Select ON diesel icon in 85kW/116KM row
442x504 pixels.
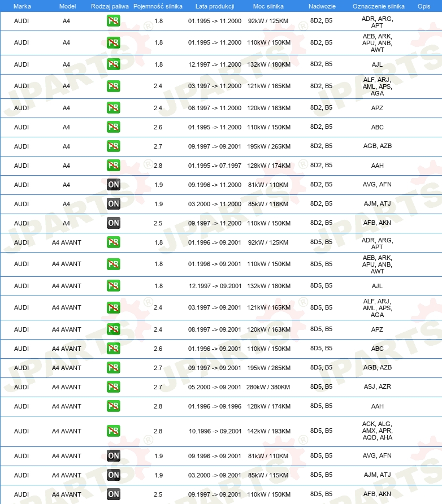click(x=114, y=204)
